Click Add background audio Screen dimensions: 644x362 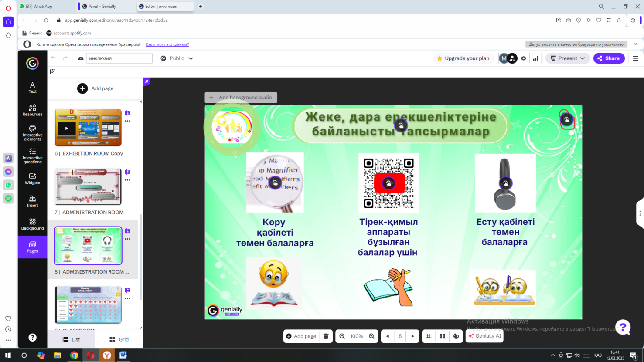[x=241, y=98]
